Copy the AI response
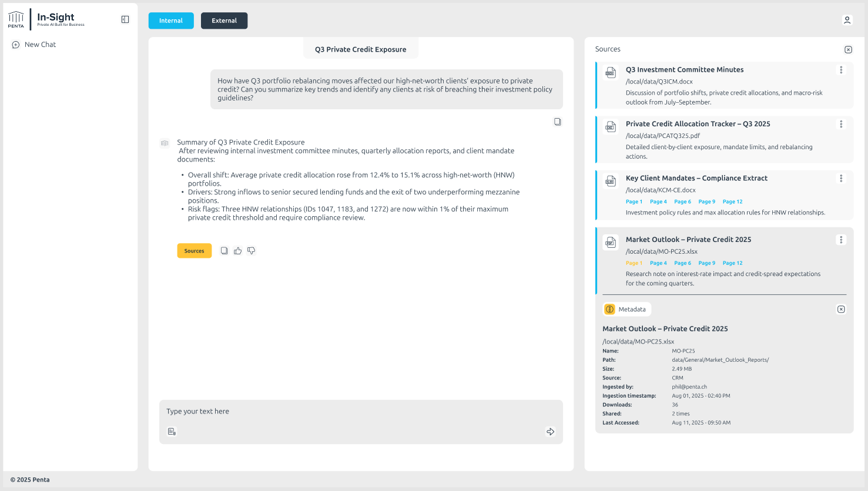Viewport: 868px width, 491px height. [x=224, y=251]
